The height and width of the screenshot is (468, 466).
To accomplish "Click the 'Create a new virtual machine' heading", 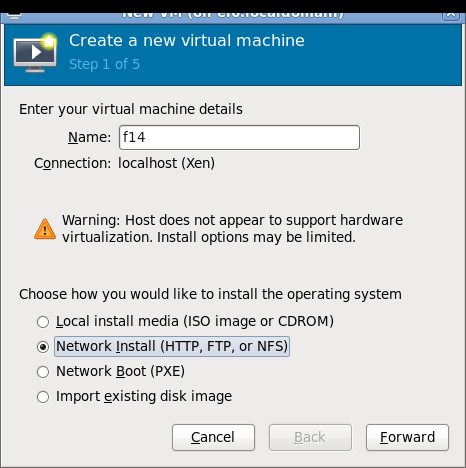I will (x=187, y=41).
